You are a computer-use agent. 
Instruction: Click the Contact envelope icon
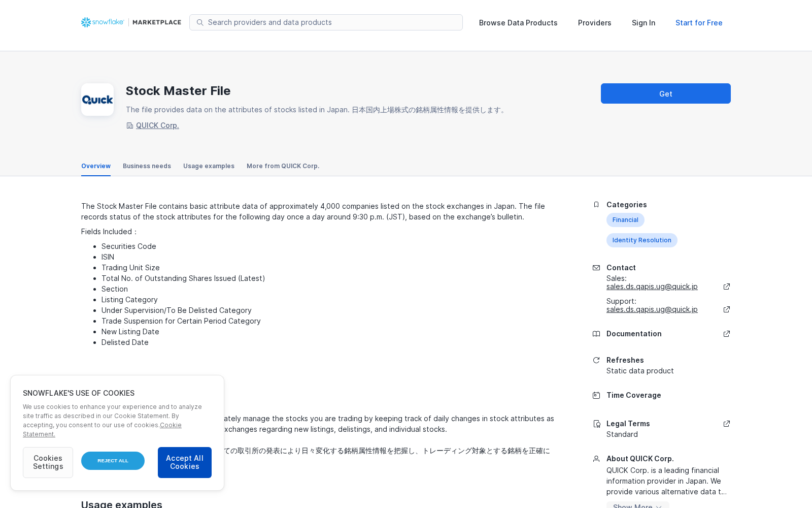coord(596,268)
